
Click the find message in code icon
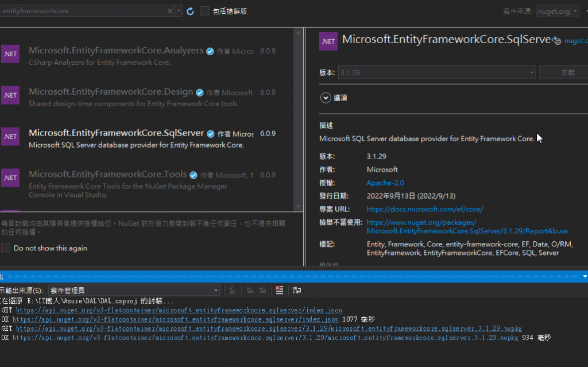click(x=233, y=290)
